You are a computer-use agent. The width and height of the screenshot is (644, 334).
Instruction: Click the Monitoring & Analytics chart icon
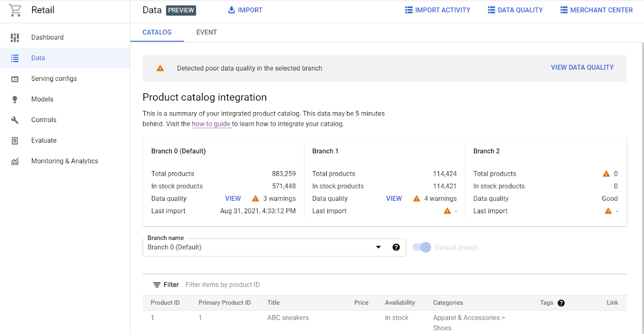click(15, 161)
